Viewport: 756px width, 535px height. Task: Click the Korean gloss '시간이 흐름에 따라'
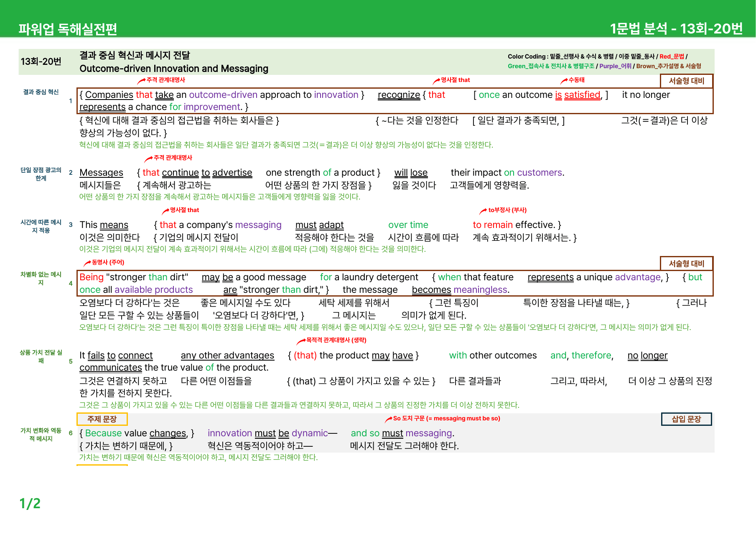[x=423, y=238]
